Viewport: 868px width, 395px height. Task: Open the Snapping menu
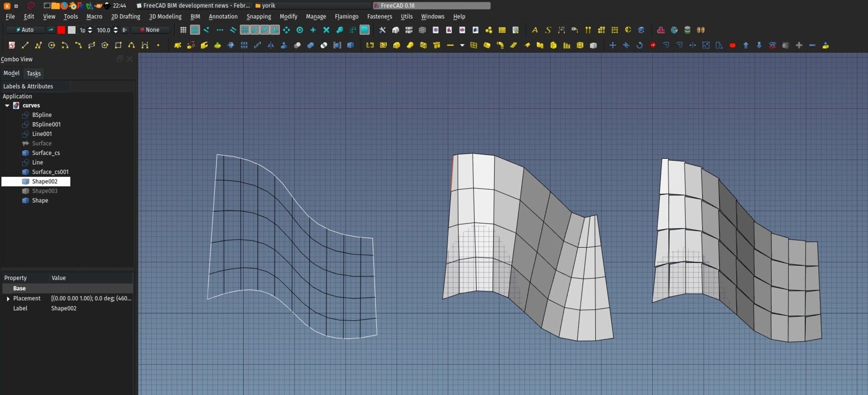[259, 16]
